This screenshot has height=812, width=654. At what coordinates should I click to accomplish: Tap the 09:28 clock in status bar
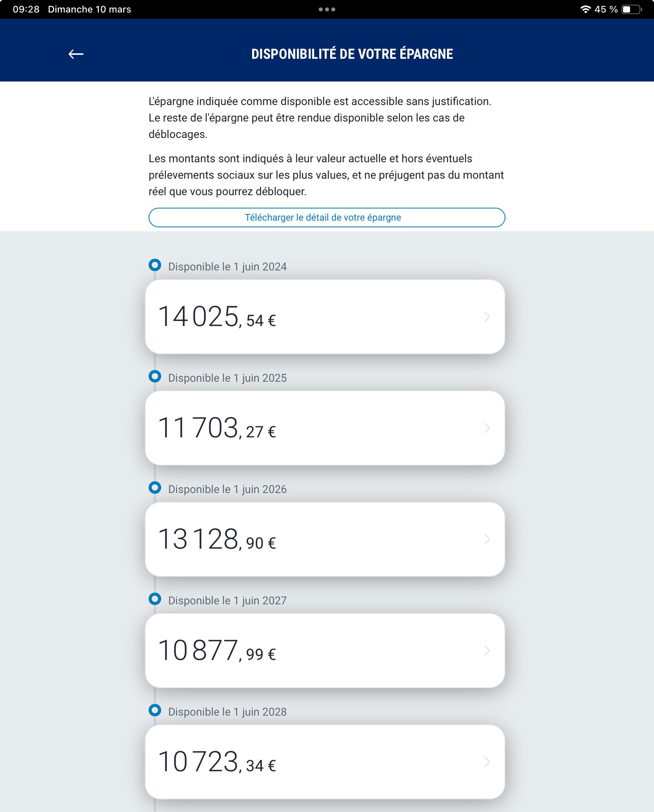click(x=26, y=9)
